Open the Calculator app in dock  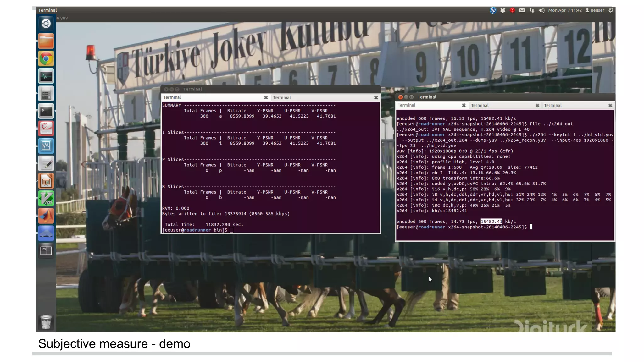46,94
